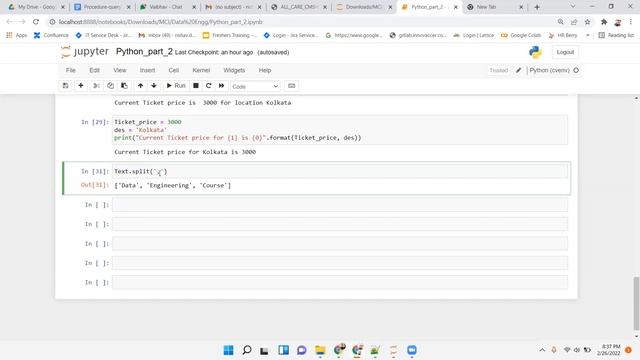Move the selected cell down

pyautogui.click(x=154, y=86)
